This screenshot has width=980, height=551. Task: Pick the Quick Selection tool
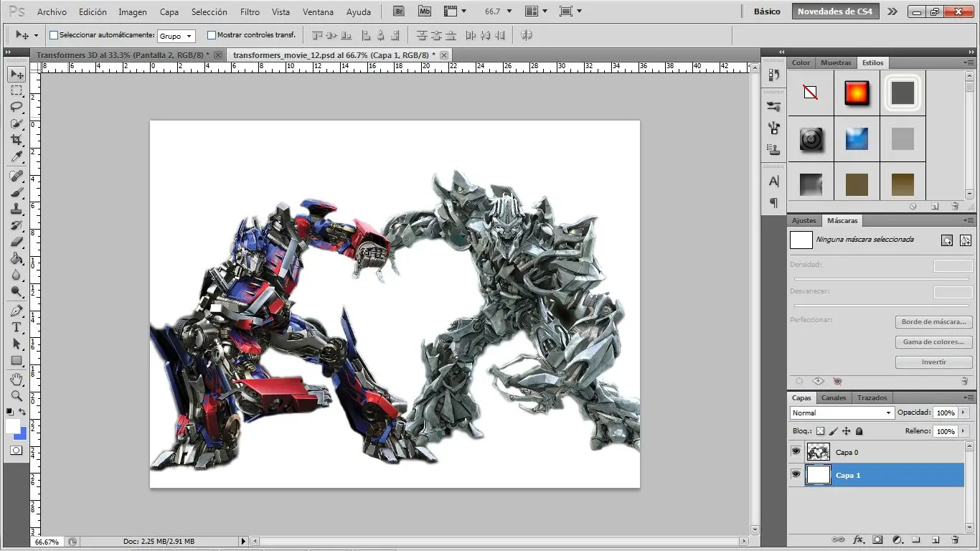[17, 124]
